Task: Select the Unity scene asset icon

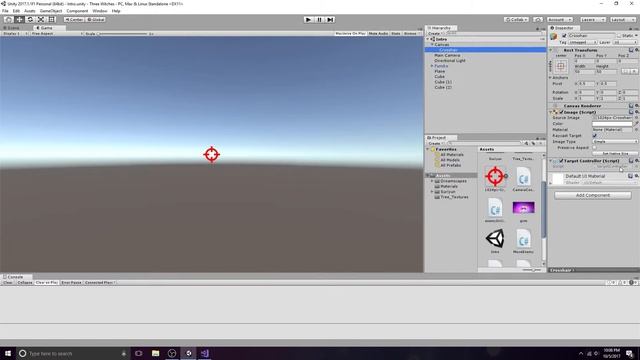Action: coord(495,238)
